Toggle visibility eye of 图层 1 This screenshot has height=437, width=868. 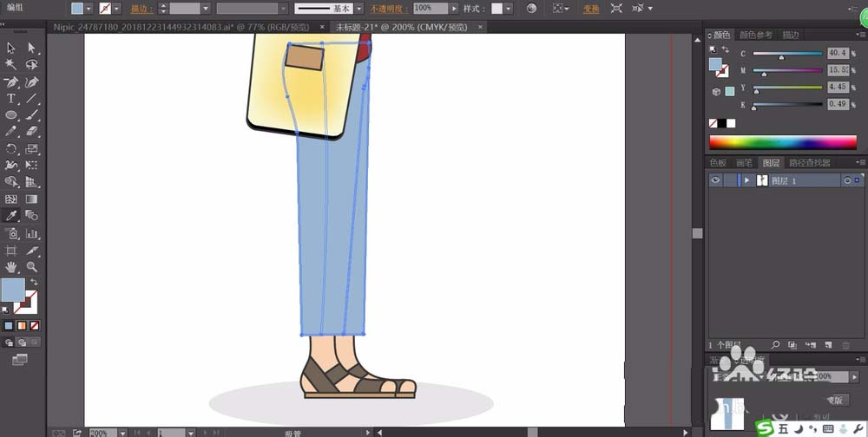(716, 180)
